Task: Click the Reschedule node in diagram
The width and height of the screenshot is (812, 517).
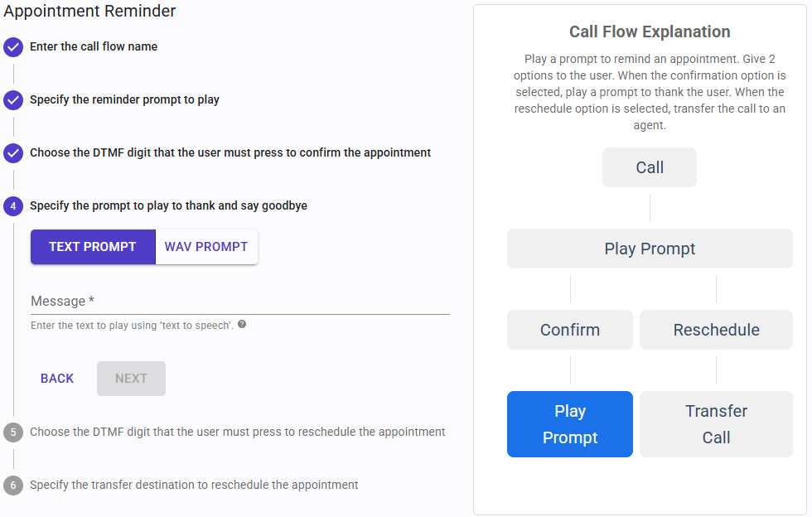Action: click(x=716, y=330)
